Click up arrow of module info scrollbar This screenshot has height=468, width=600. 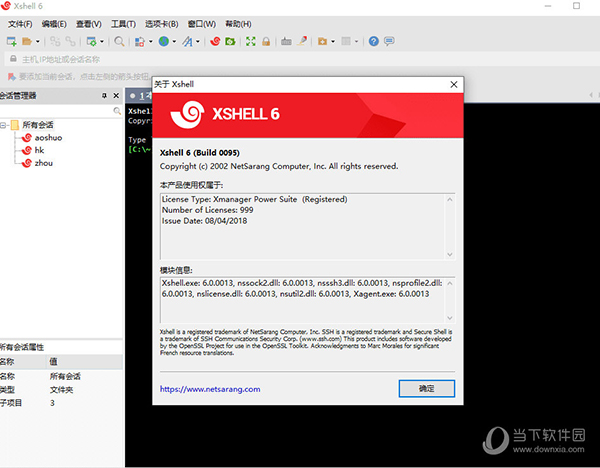[x=450, y=284]
